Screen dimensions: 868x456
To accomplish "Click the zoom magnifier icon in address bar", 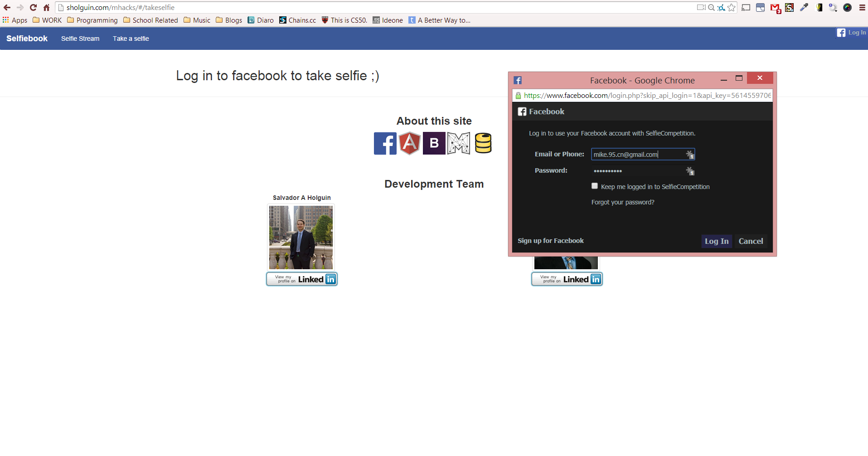I will [x=711, y=7].
